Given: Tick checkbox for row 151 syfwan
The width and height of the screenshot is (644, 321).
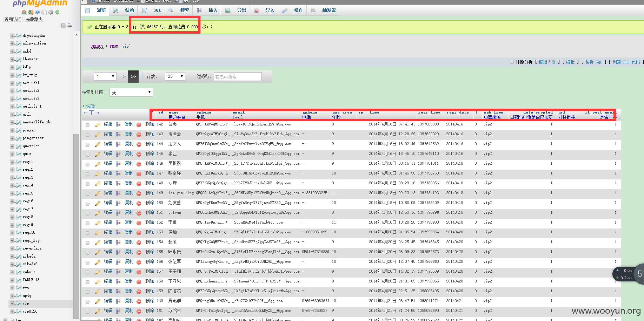Looking at the screenshot, I should pyautogui.click(x=87, y=213).
